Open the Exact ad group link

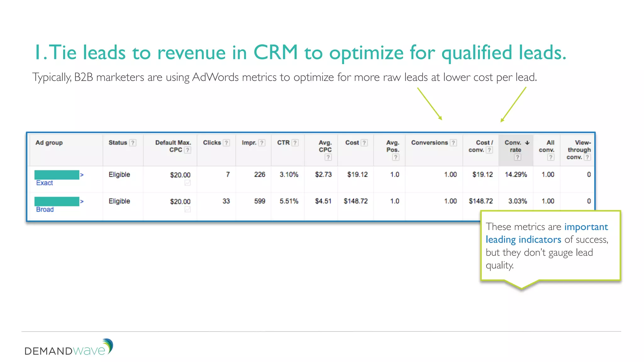tap(44, 183)
